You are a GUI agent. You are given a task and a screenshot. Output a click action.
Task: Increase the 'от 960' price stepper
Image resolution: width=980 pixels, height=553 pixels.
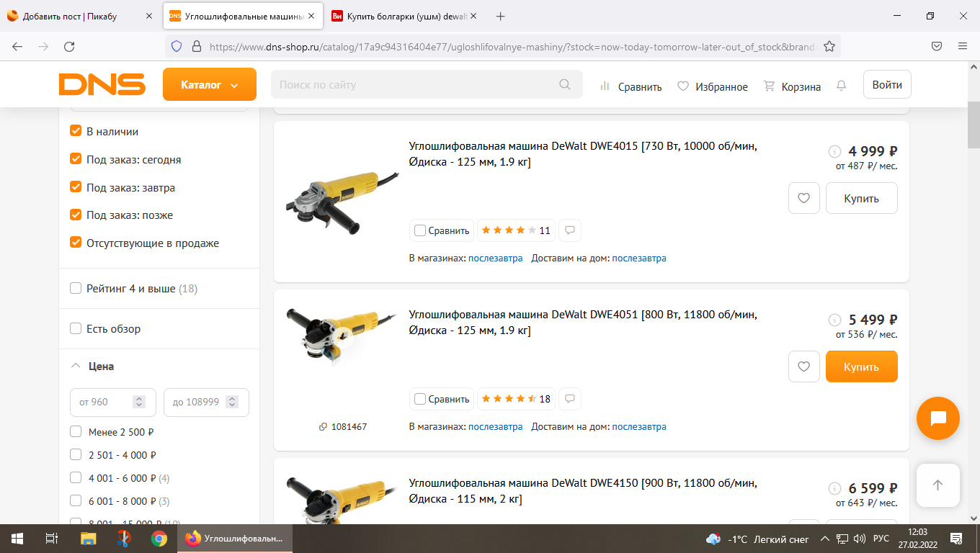point(140,399)
